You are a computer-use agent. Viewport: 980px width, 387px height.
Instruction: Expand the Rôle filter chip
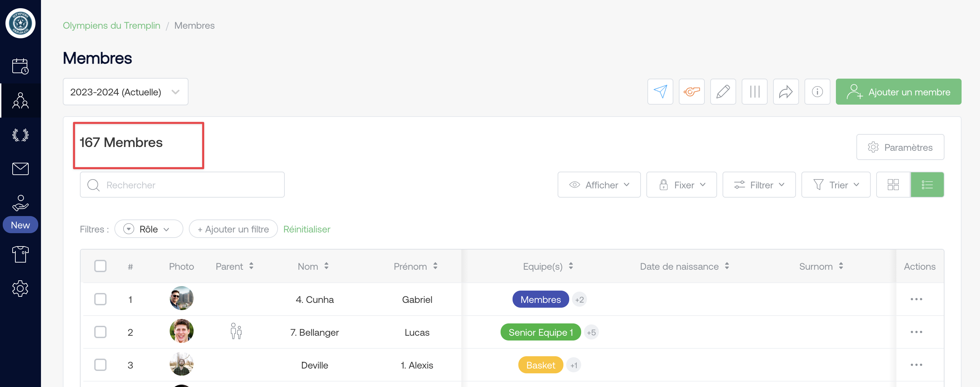149,229
